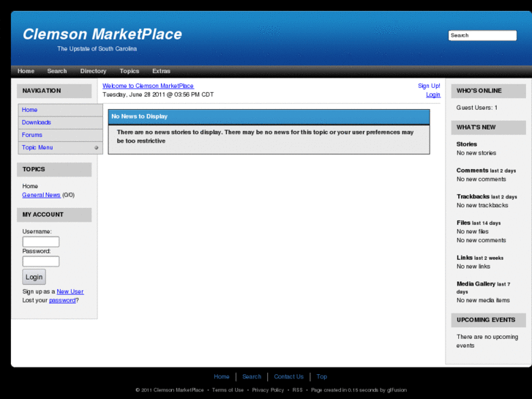This screenshot has width=532, height=399.
Task: Click the Password field in My Account
Action: coord(41,261)
